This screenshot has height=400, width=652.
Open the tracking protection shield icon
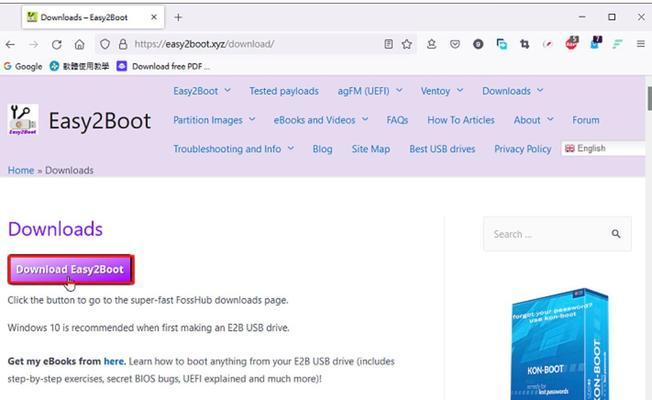tap(105, 44)
